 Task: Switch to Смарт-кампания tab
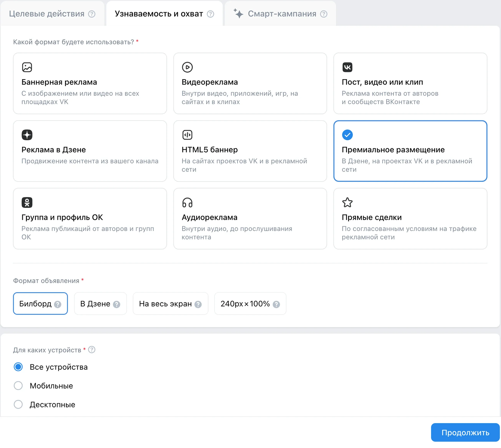click(280, 13)
